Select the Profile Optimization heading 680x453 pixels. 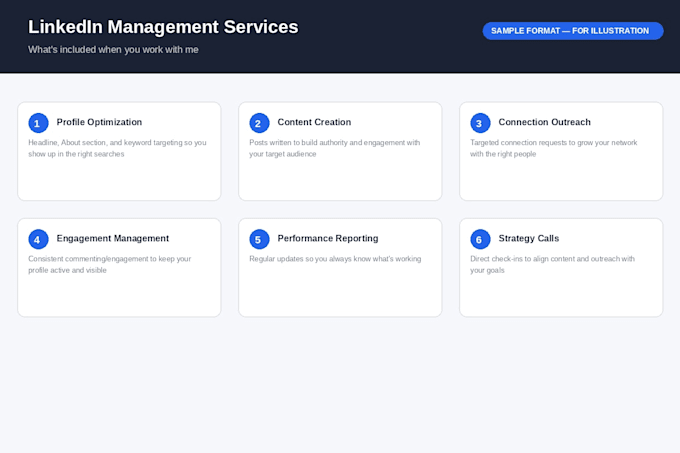coord(99,122)
